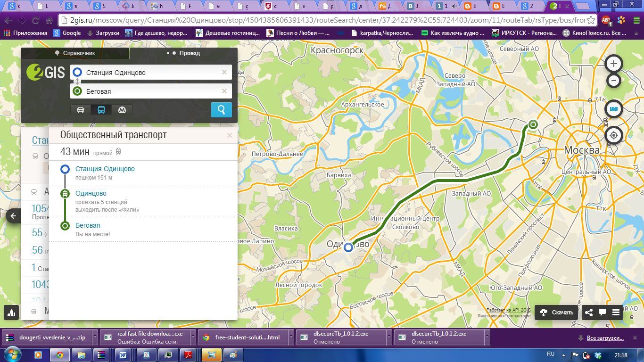Click the Одинцово train stop link
The height and width of the screenshot is (362, 644).
(x=91, y=193)
